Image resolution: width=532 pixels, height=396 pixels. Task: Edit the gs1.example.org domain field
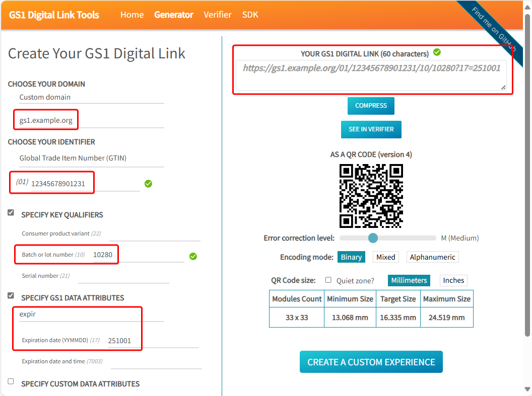(92, 120)
